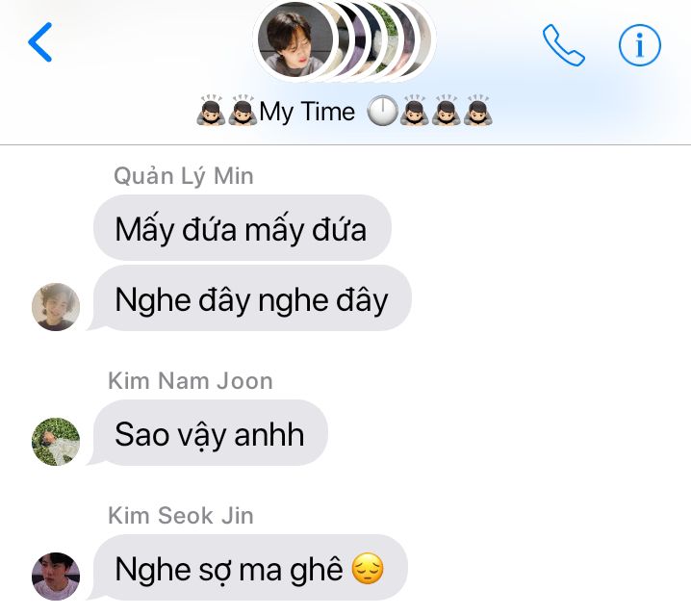Start a voice call with the group
Screen dimensions: 691x616
point(563,45)
